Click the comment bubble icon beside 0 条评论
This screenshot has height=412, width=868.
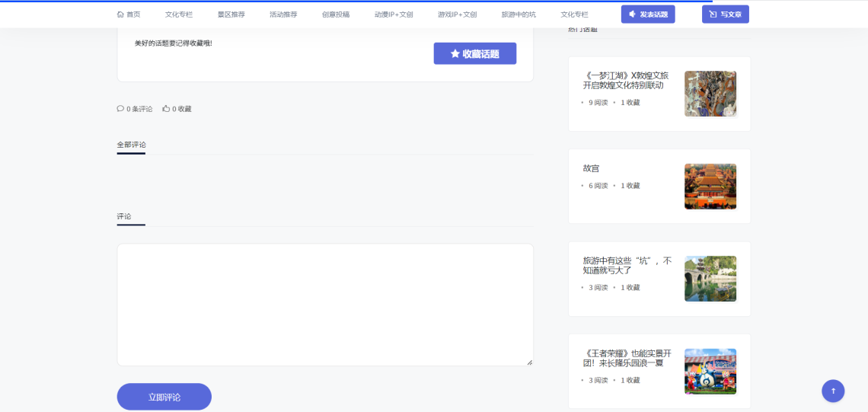point(120,109)
